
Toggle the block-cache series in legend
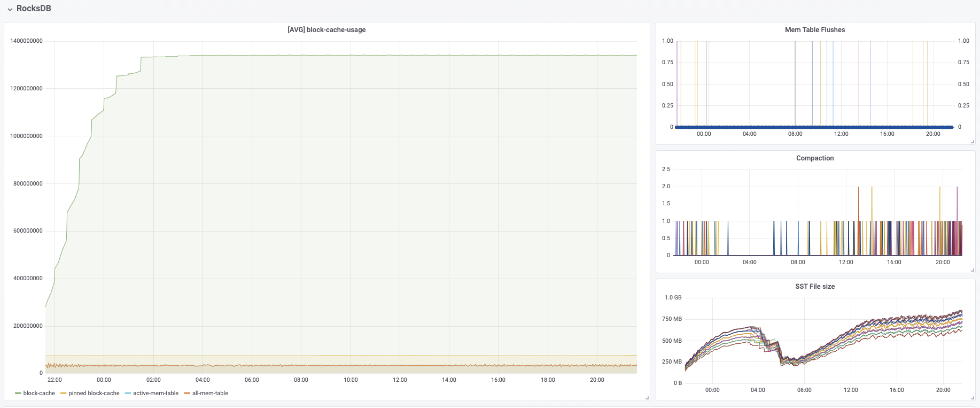tap(39, 393)
